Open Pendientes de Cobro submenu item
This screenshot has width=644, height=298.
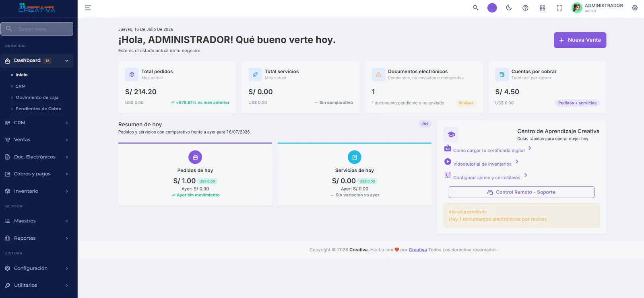39,109
